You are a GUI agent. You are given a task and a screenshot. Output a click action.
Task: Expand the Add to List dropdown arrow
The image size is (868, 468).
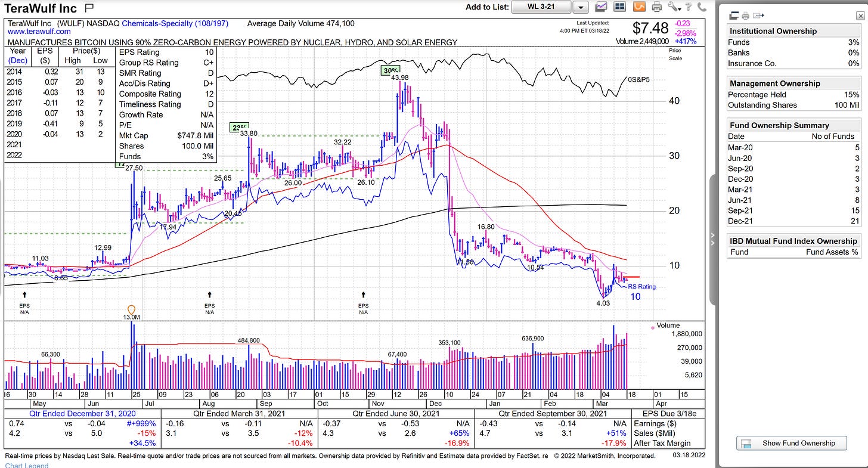581,7
